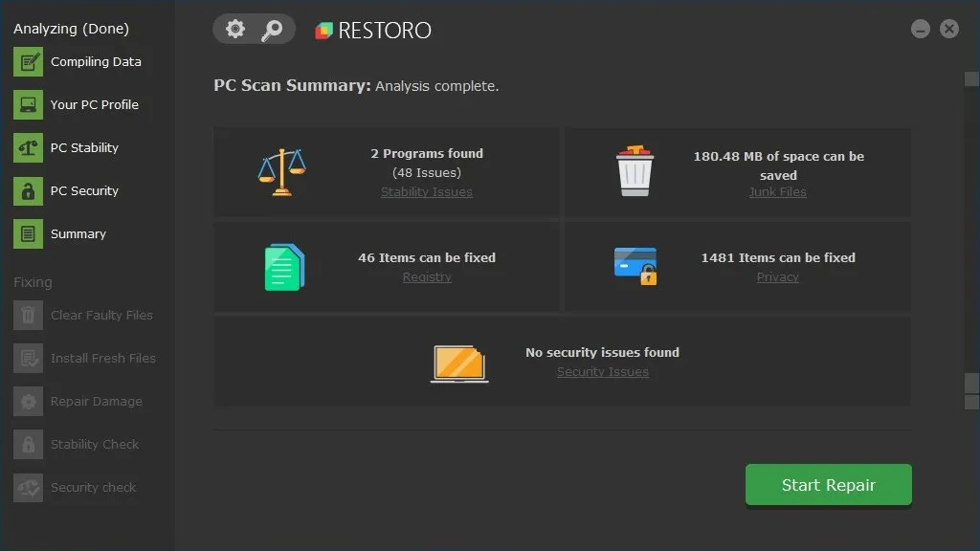The width and height of the screenshot is (980, 551).
Task: Select the credit card privacy icon
Action: pos(634,267)
